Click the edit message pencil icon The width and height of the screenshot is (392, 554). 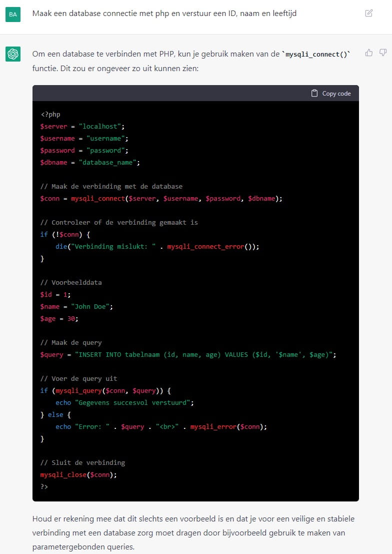click(368, 14)
